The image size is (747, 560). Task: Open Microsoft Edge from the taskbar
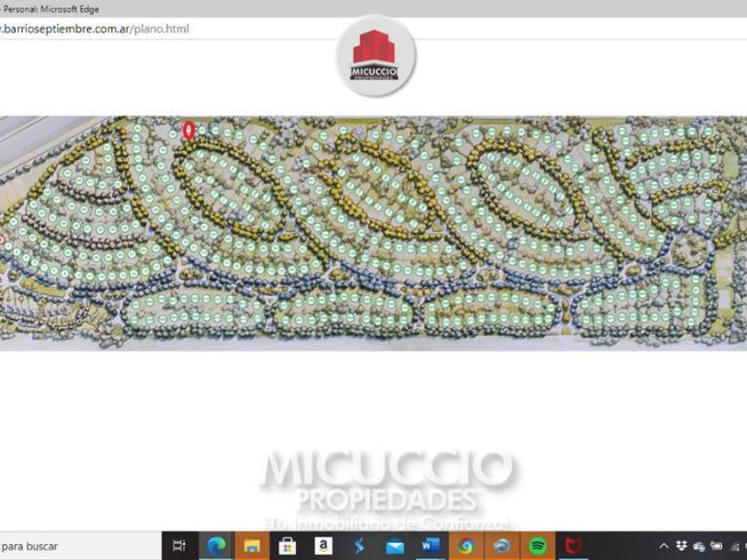coord(216,546)
